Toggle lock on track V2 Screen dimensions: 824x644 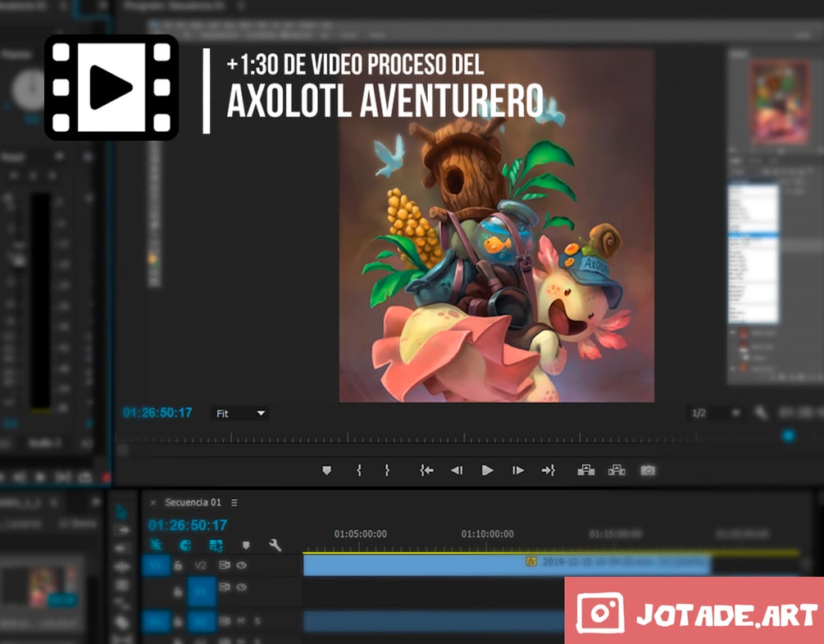178,565
